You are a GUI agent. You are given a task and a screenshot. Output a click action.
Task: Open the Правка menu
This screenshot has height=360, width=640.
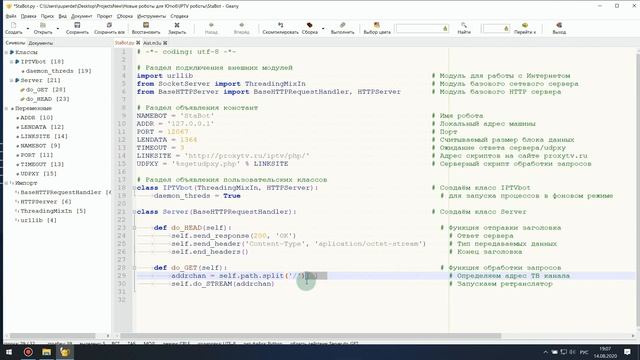coord(29,16)
